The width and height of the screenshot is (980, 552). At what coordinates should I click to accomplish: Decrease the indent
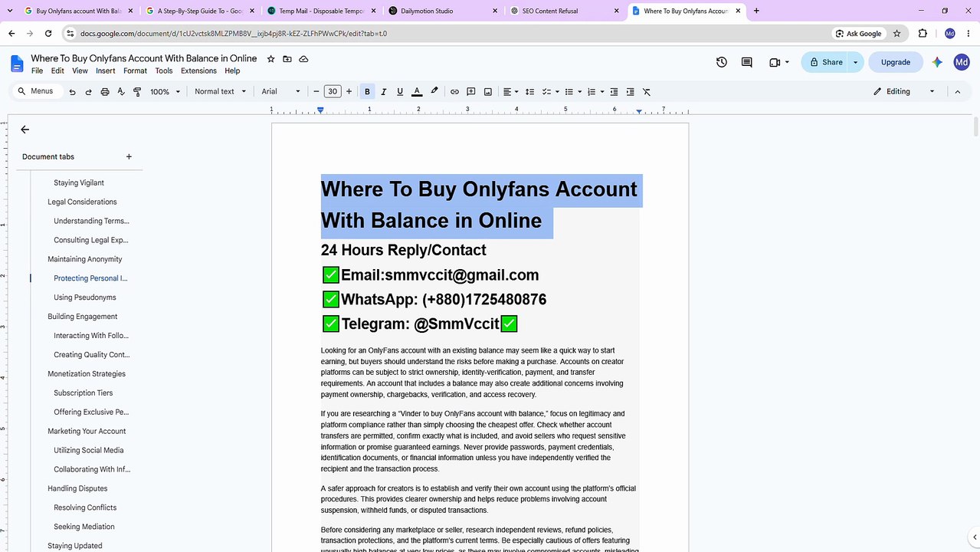point(614,91)
